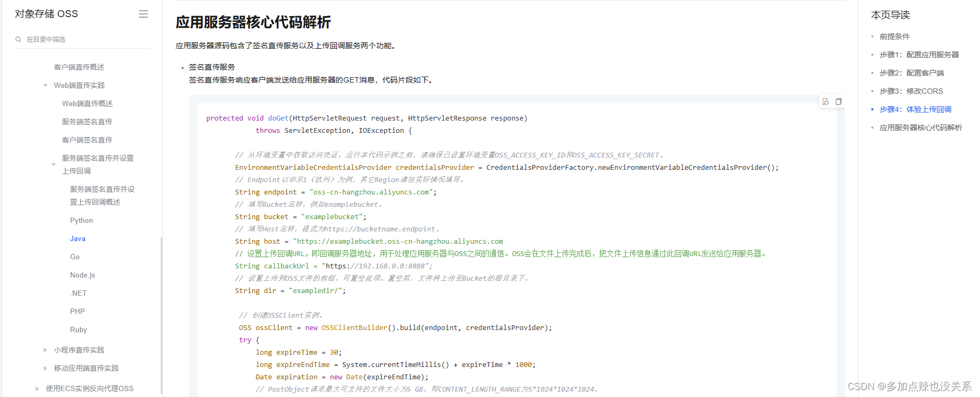The width and height of the screenshot is (980, 397).
Task: Open 客户端签名直传 in the sidebar
Action: pos(87,140)
